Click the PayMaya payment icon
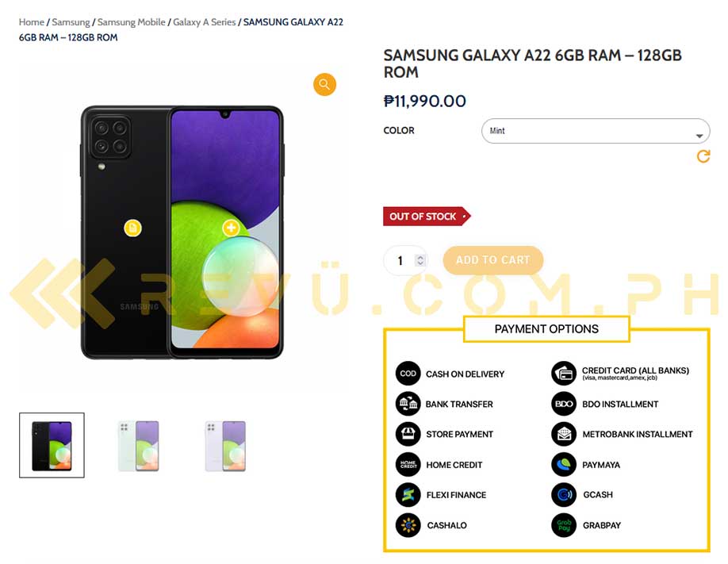 [x=564, y=464]
